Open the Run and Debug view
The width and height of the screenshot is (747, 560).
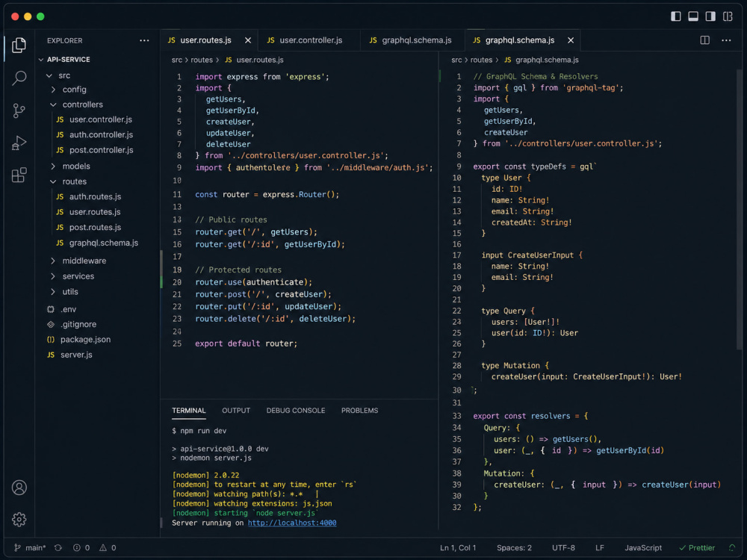pyautogui.click(x=19, y=143)
